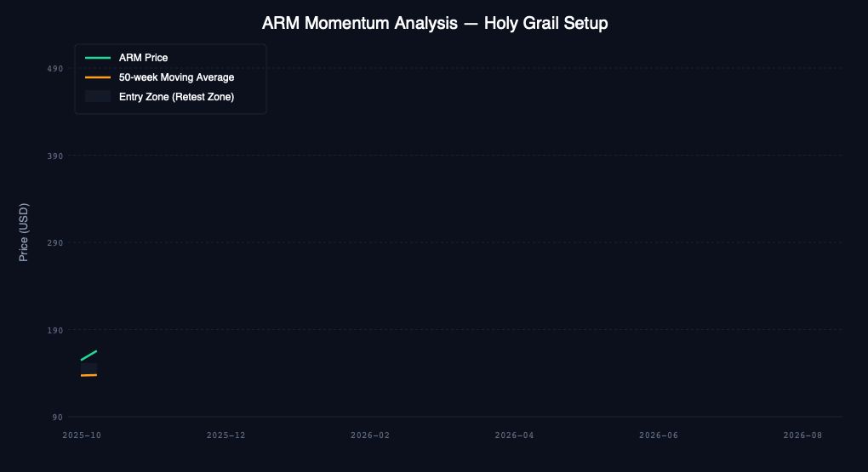Click the 490 y-axis tick label
The height and width of the screenshot is (472, 868).
point(54,69)
